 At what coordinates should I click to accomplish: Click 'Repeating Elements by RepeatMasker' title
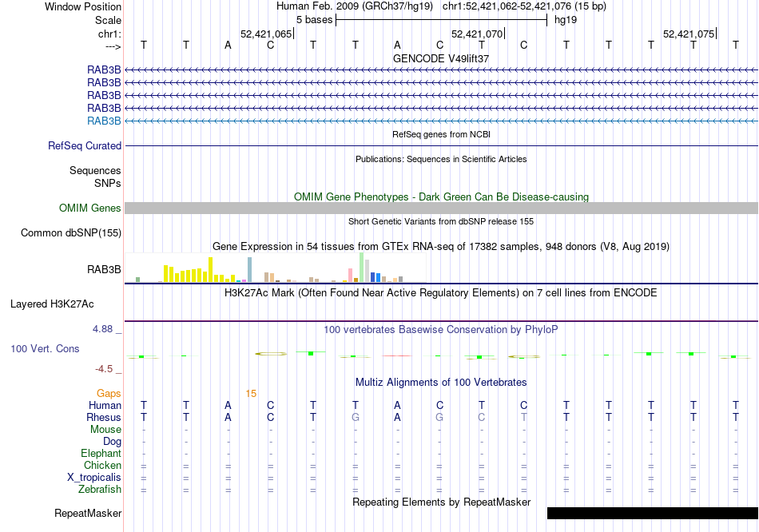click(x=441, y=502)
